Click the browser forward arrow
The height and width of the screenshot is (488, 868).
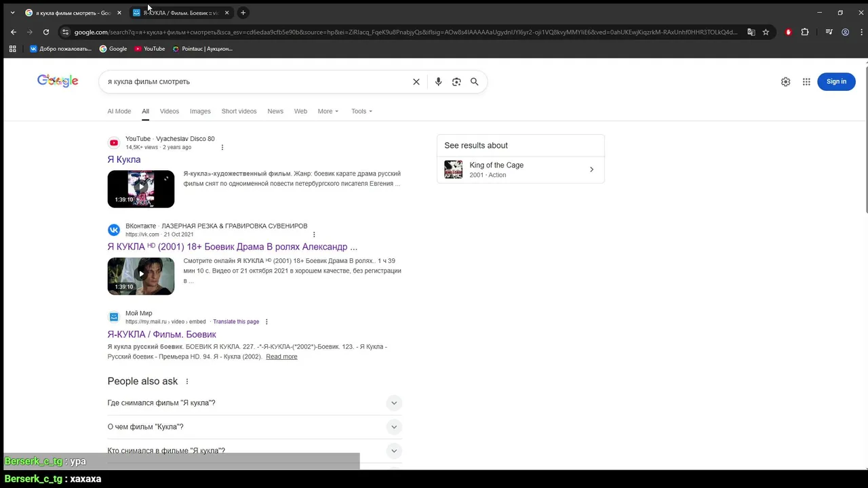pyautogui.click(x=30, y=32)
